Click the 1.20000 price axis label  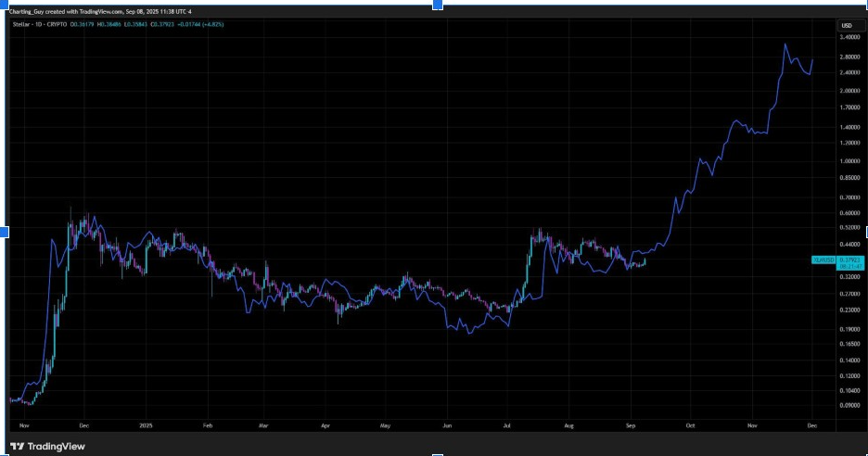pos(849,143)
